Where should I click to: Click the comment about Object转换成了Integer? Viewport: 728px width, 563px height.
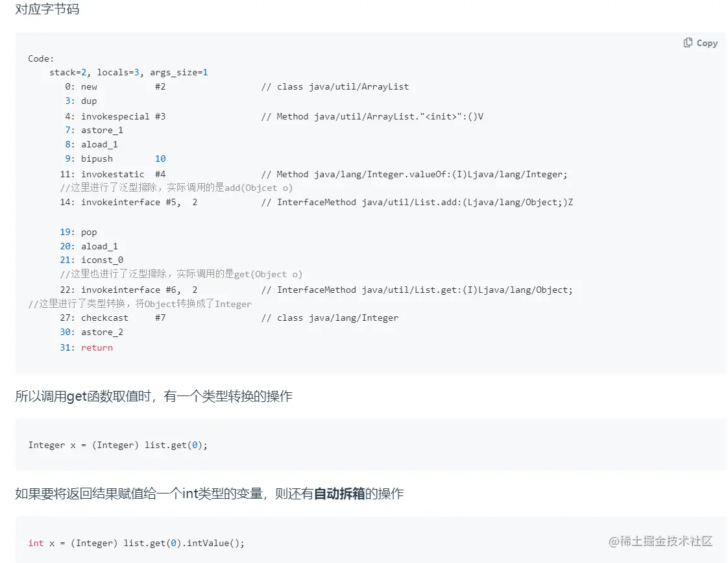point(140,304)
